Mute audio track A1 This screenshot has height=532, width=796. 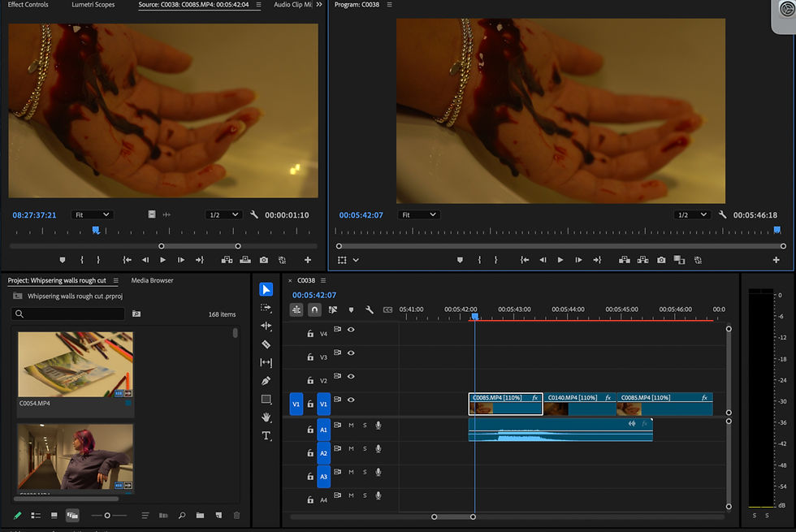click(351, 425)
